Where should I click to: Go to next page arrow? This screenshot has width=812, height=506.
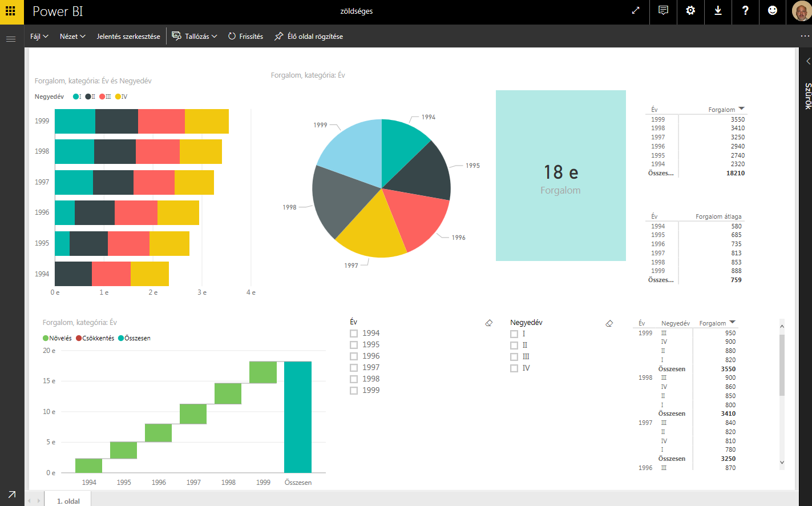pos(39,501)
